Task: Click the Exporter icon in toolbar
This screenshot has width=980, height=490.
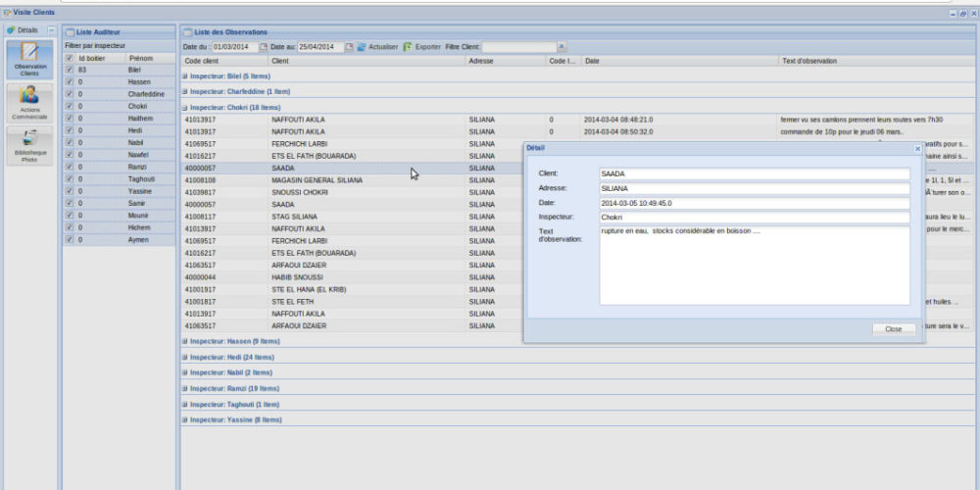Action: point(408,46)
